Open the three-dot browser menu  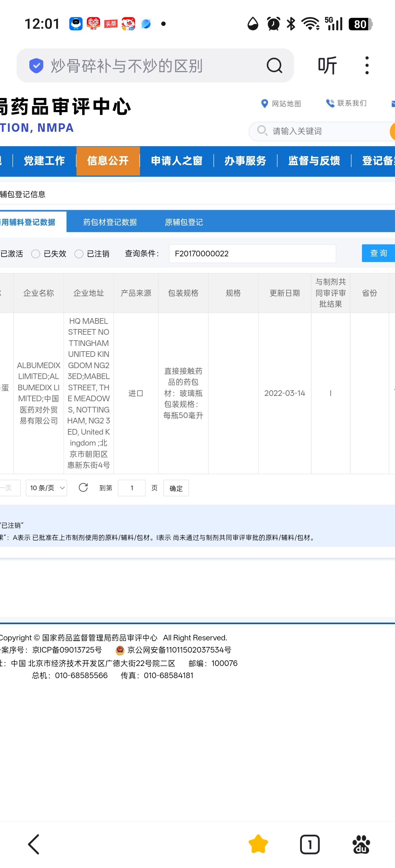pyautogui.click(x=367, y=65)
